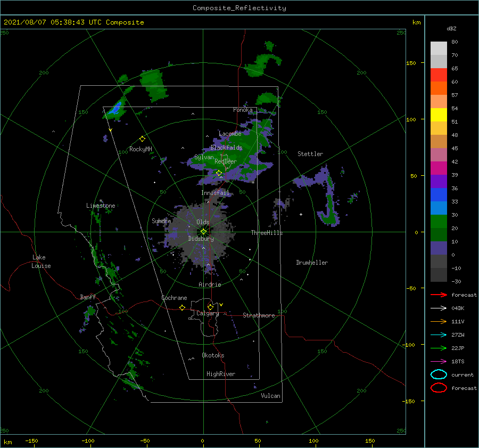Click the yellow 54 dBZ color swatch

(439, 115)
